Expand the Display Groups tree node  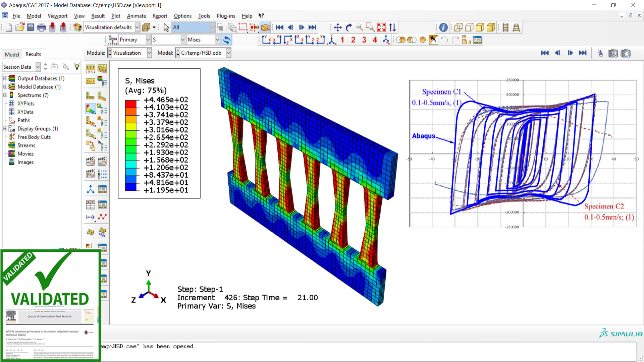click(x=5, y=129)
